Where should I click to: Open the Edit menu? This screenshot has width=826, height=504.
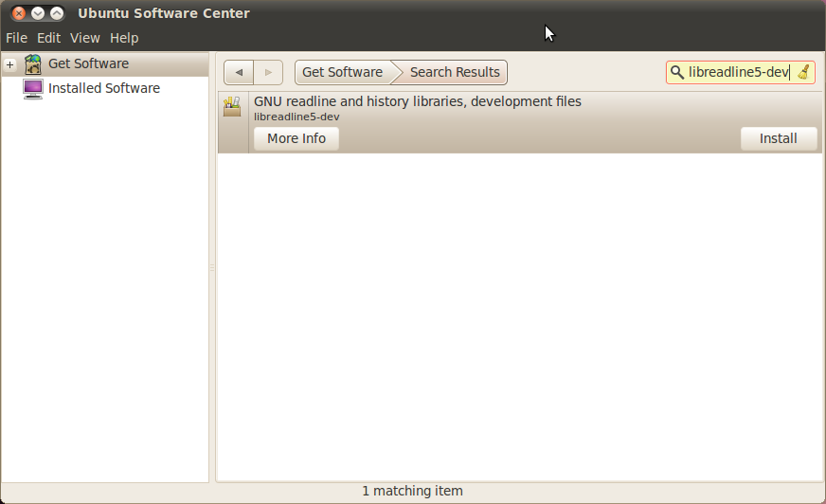point(48,38)
